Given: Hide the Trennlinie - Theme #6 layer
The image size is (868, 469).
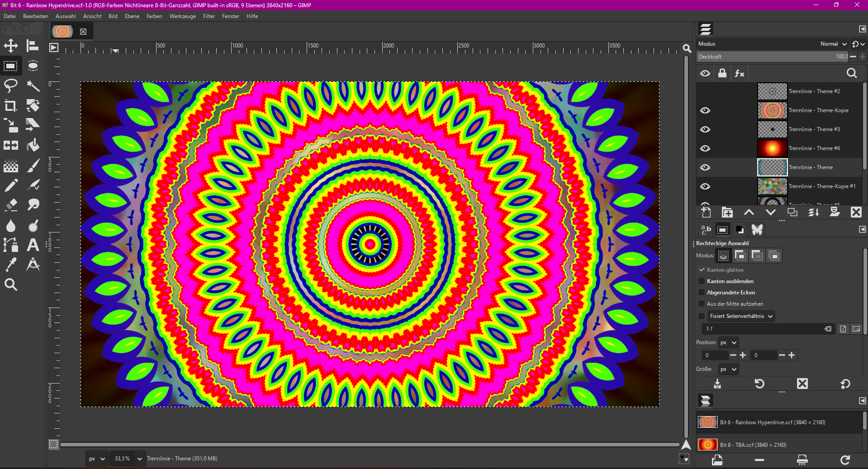Looking at the screenshot, I should tap(705, 148).
